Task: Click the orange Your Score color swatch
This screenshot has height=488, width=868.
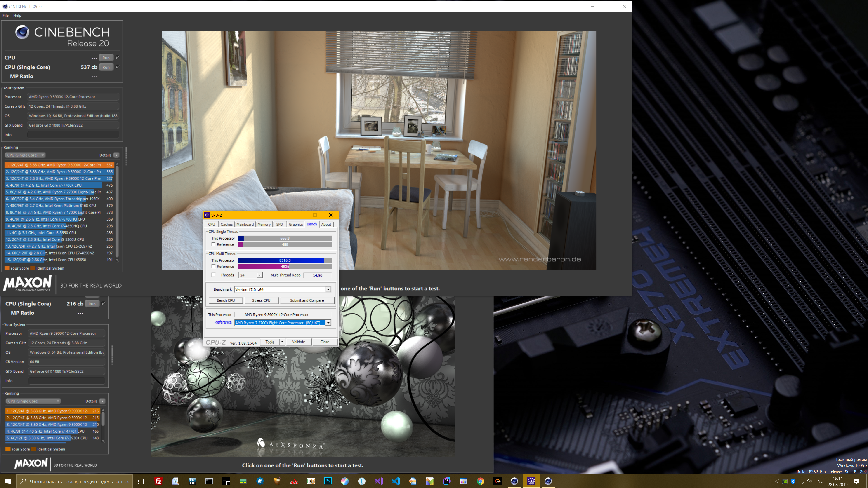Action: click(x=7, y=268)
